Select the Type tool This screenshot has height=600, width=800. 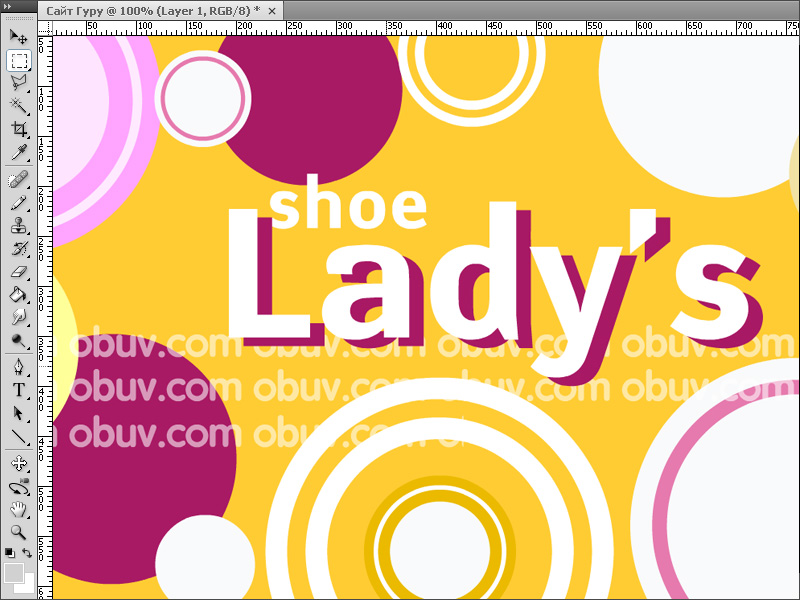coord(18,390)
